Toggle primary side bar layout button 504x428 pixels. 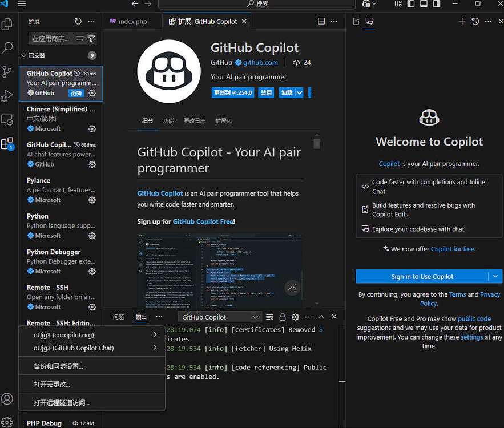click(411, 3)
